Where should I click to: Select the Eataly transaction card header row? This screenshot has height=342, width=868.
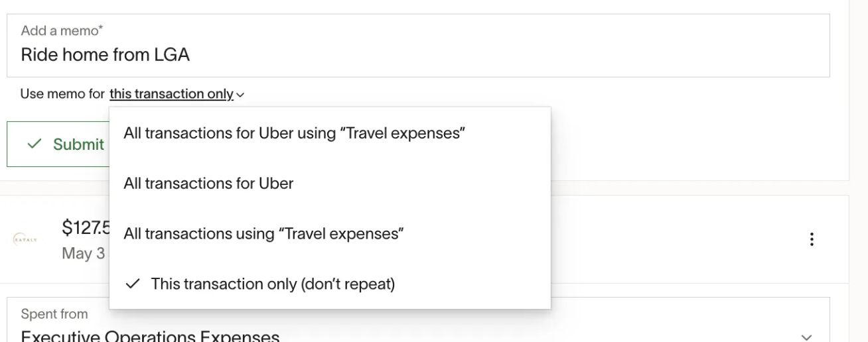425,239
